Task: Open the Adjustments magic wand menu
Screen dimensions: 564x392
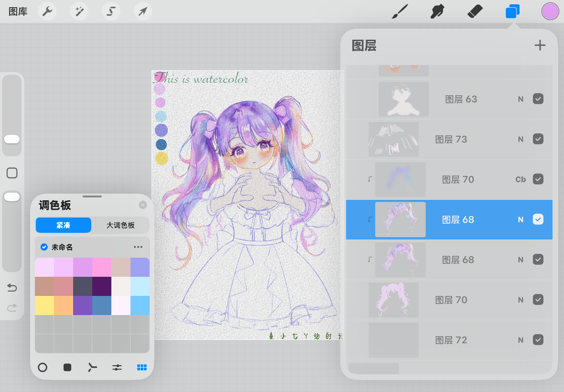Action: tap(79, 11)
